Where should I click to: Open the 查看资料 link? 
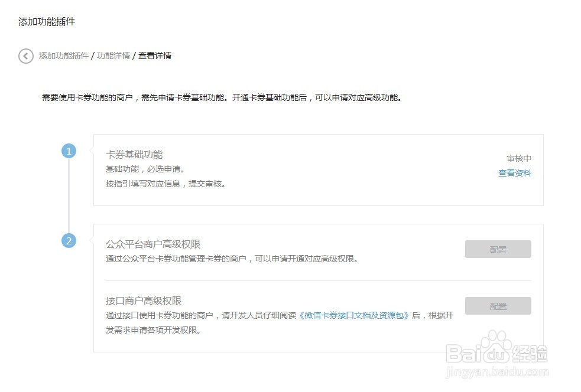tap(514, 173)
